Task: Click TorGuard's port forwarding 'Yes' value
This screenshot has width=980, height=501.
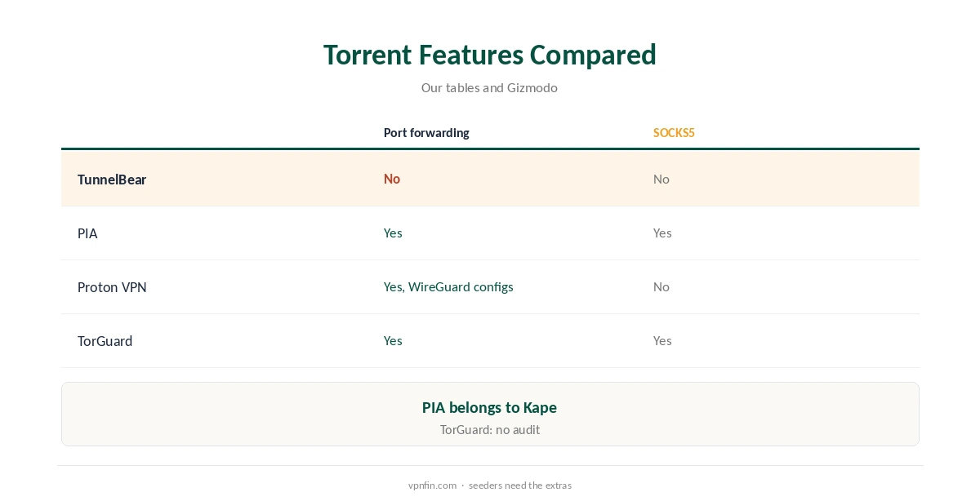Action: [x=393, y=340]
